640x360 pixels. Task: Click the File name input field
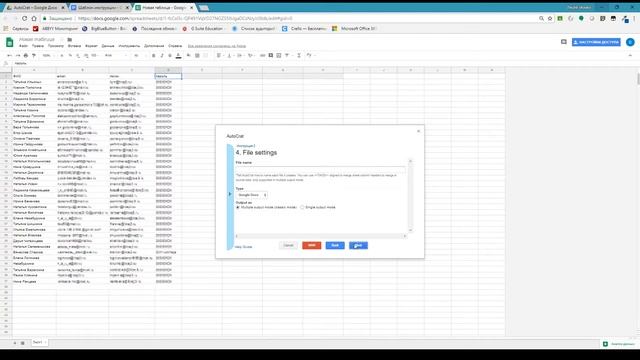[320, 169]
